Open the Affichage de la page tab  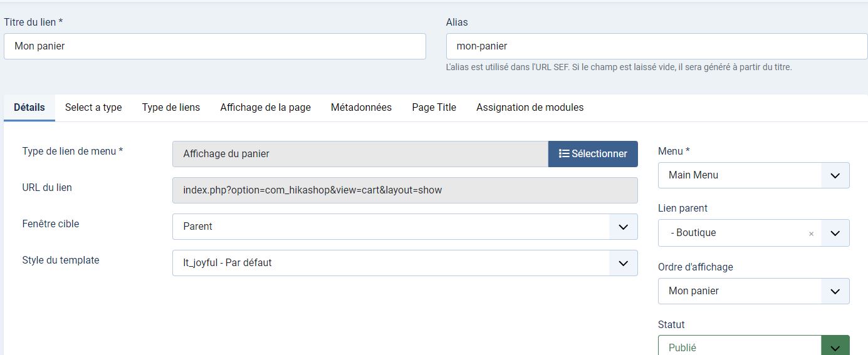tap(266, 108)
